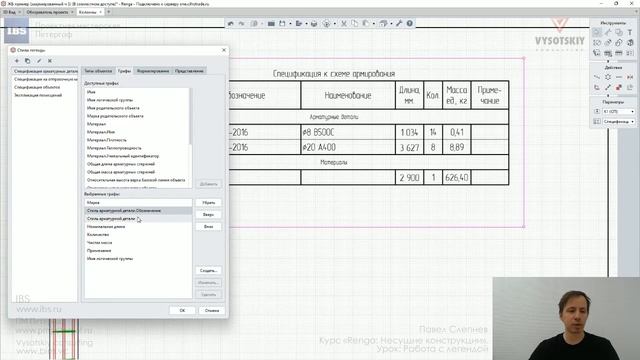Select first specification style in left list
This screenshot has width=640, height=360.
tap(45, 71)
